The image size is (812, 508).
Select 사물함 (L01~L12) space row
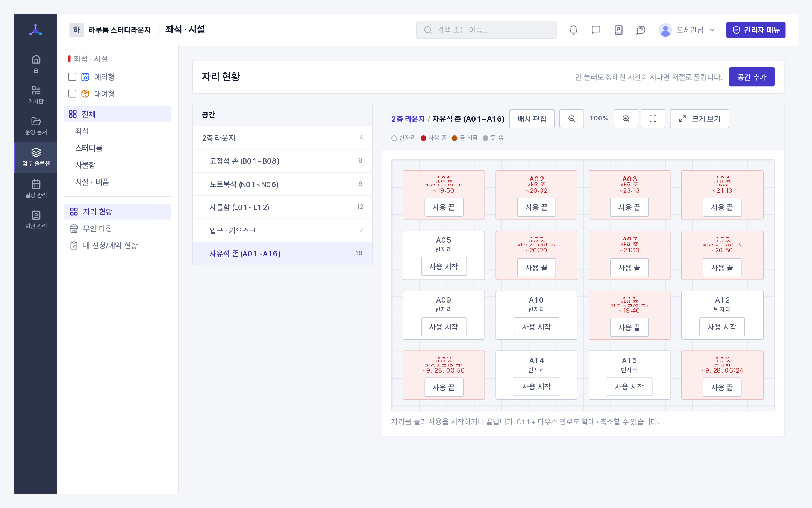tap(282, 207)
